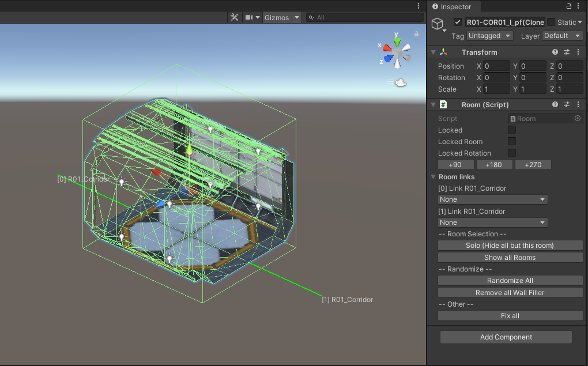The width and height of the screenshot is (588, 366).
Task: Open the Gizmos menu in the scene toolbar
Action: point(277,17)
